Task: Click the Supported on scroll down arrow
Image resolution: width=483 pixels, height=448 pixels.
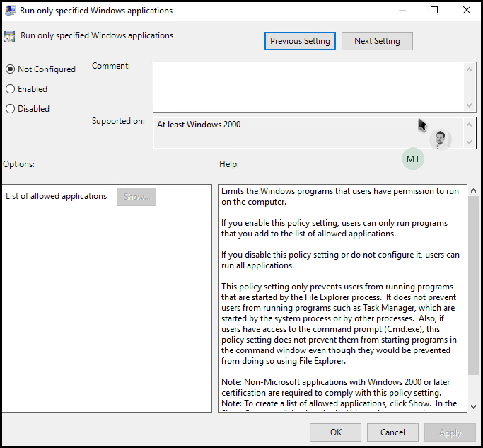Action: [469, 142]
